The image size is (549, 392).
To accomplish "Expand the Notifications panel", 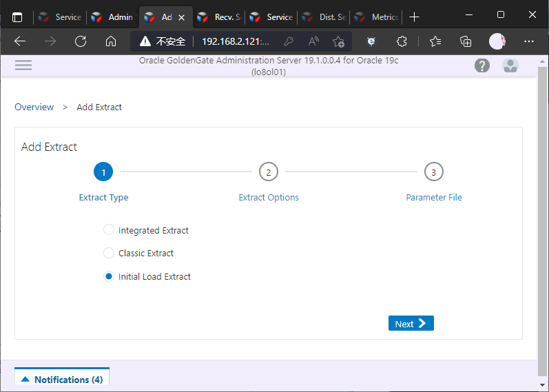I will tap(62, 380).
